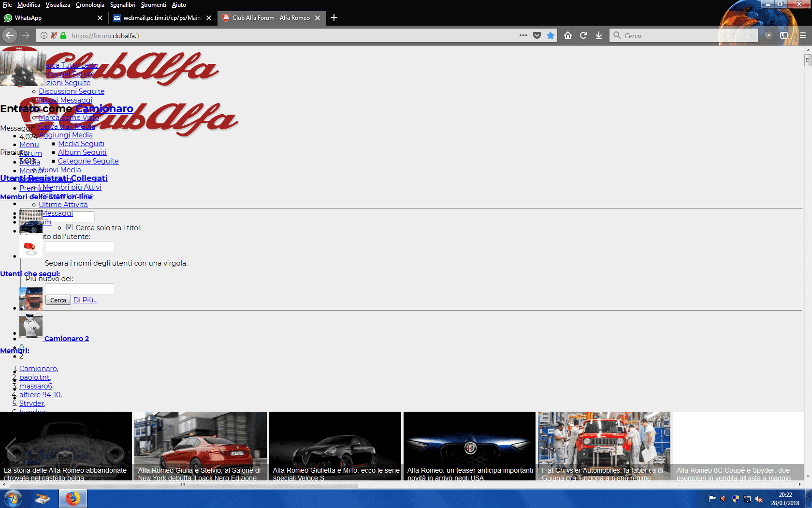Save page to Pocket icon
The width and height of the screenshot is (812, 508).
[537, 35]
